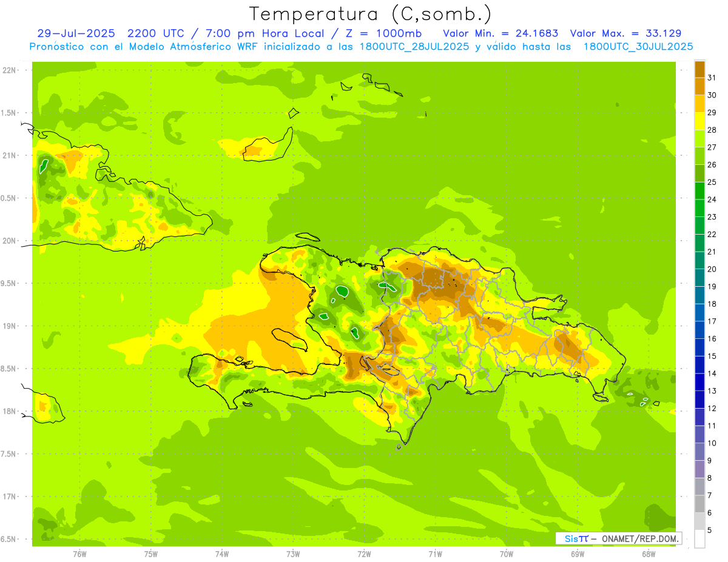728x562 pixels.
Task: Click the legend value "24"
Action: 712,199
